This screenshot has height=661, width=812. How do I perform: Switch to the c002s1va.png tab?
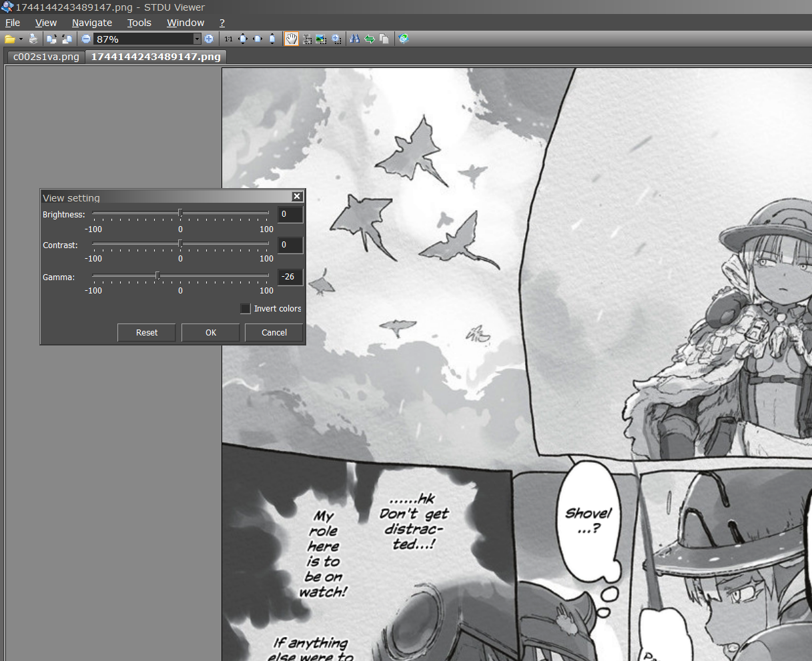tap(46, 57)
